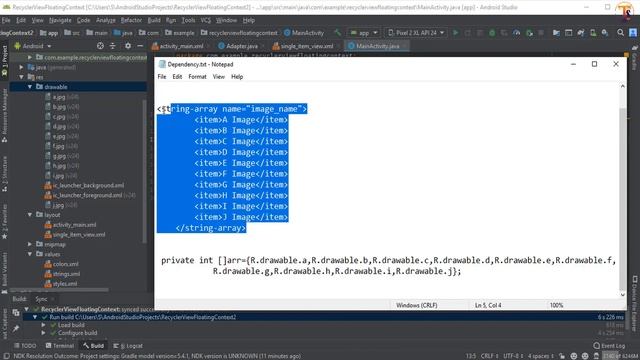This screenshot has width=640, height=360.
Task: Open Notepad's View menu
Action: [x=218, y=77]
